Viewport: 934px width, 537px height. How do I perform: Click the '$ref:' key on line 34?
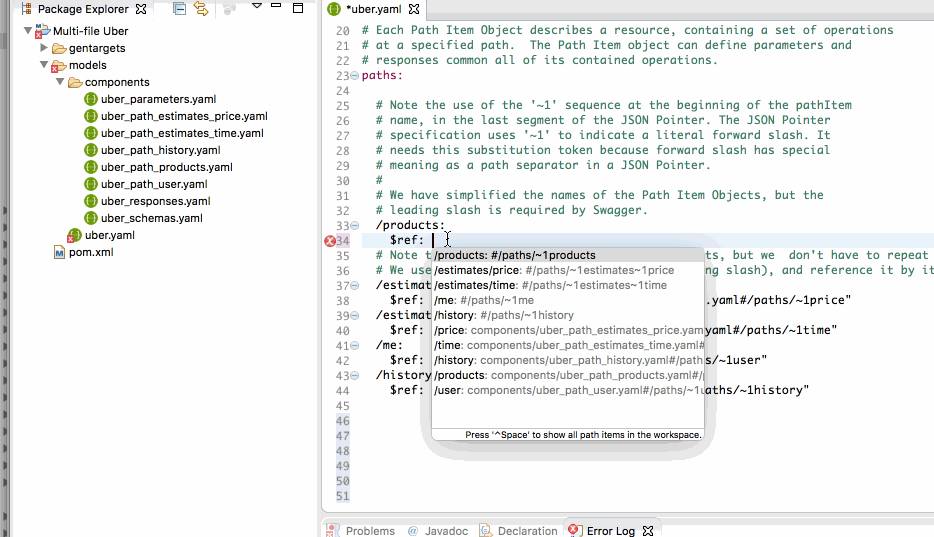[x=407, y=240]
